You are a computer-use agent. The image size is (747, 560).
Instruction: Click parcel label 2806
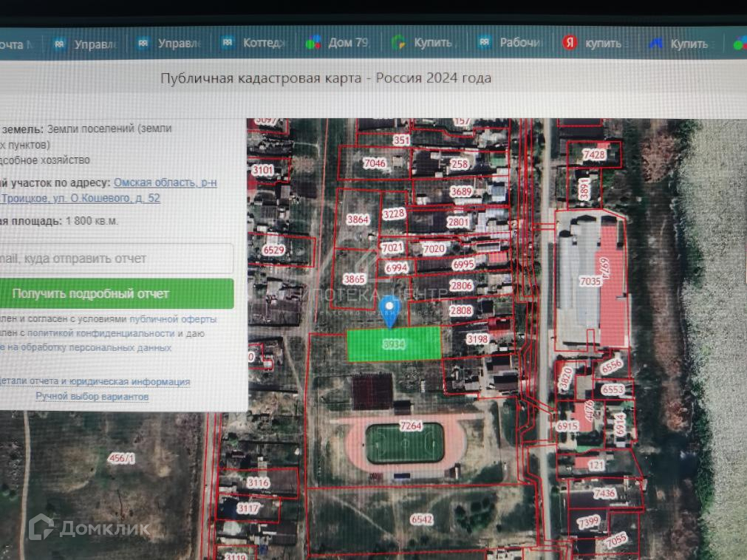click(x=461, y=286)
